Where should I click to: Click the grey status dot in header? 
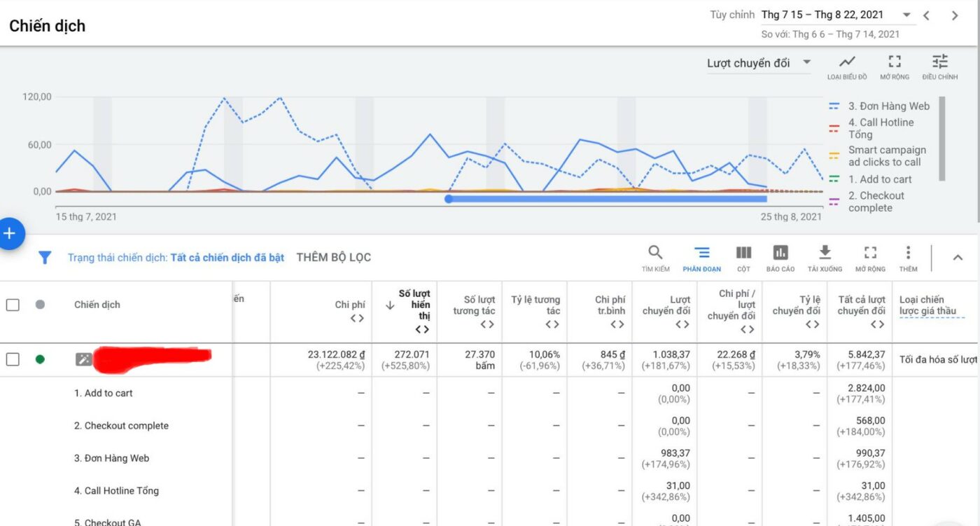pyautogui.click(x=40, y=305)
